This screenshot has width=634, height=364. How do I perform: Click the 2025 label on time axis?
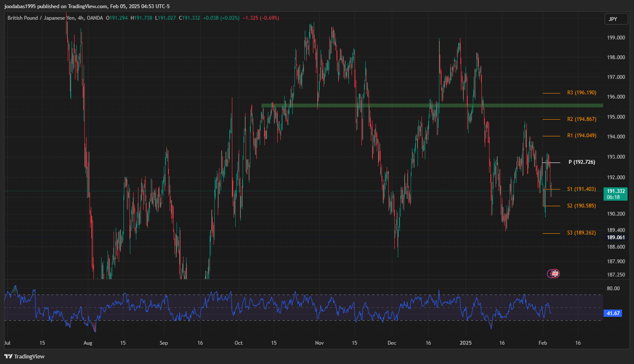[x=466, y=343]
